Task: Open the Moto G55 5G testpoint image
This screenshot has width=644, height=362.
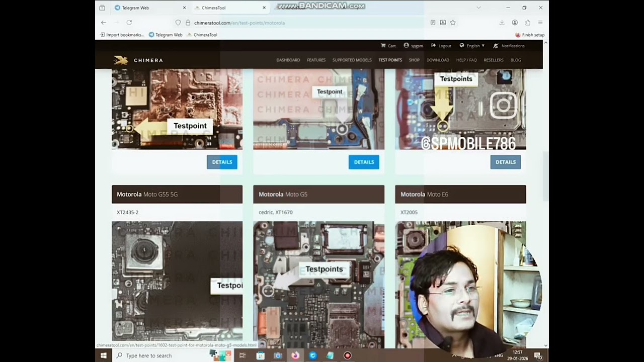Action: pyautogui.click(x=177, y=284)
